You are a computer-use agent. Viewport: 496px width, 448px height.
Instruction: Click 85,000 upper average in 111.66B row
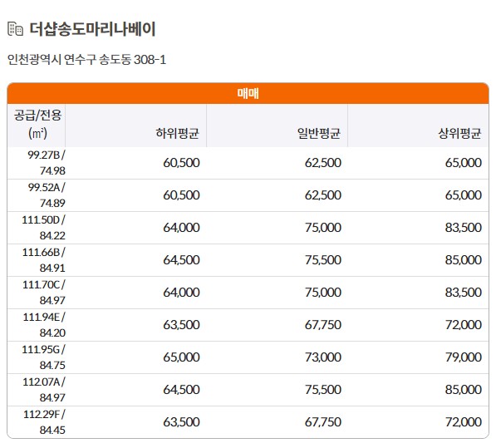pos(464,260)
